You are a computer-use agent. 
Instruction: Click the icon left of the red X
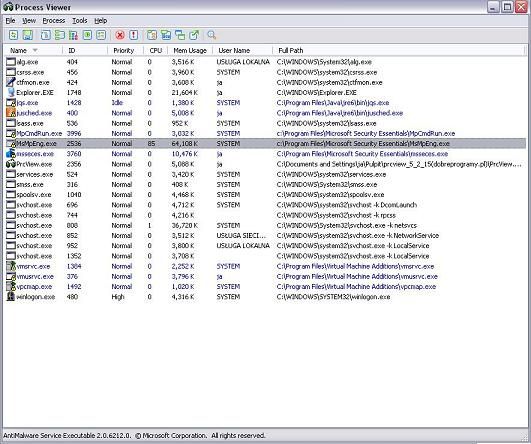click(101, 35)
